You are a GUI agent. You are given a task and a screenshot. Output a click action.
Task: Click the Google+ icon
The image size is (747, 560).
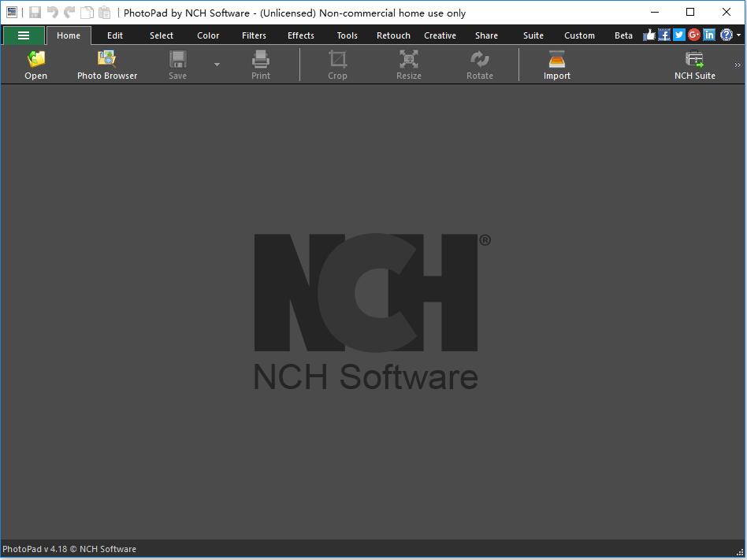[x=694, y=35]
